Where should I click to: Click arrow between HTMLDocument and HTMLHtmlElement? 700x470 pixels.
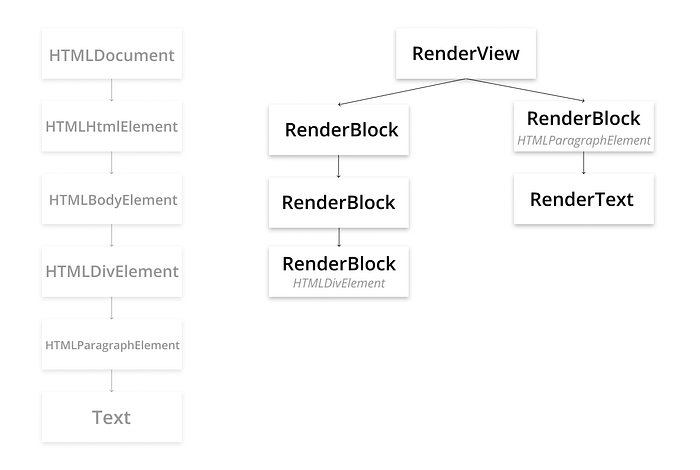[112, 90]
